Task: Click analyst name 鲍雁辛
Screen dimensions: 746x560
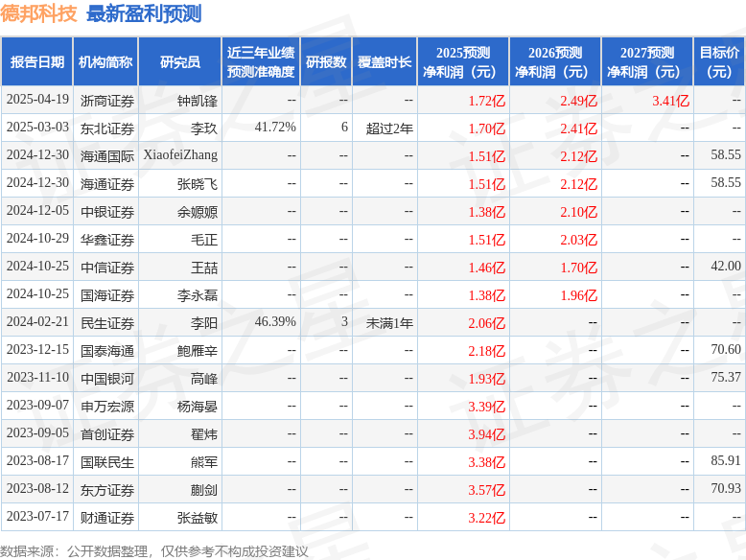Action: [197, 351]
